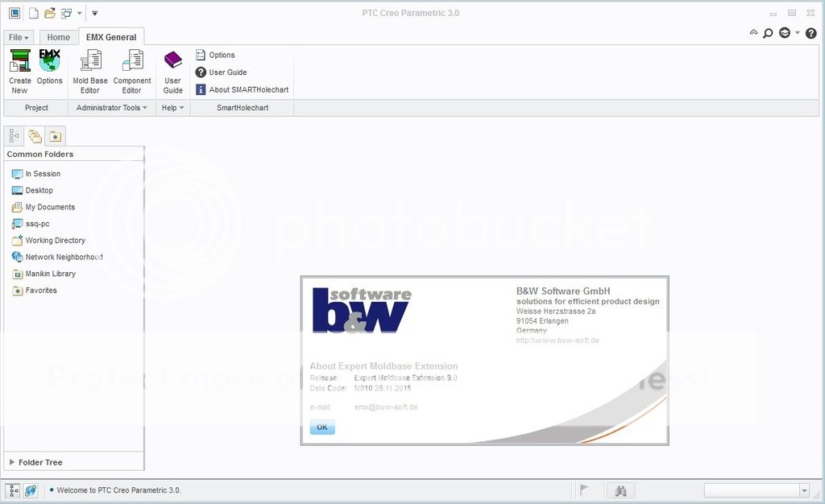Click the open file folder icon in quick access toolbar

tap(50, 13)
